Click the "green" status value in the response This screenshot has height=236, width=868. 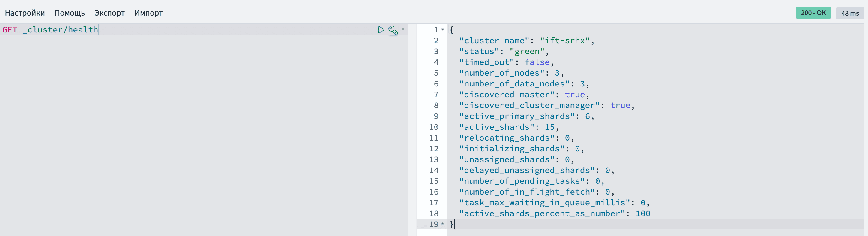click(527, 51)
